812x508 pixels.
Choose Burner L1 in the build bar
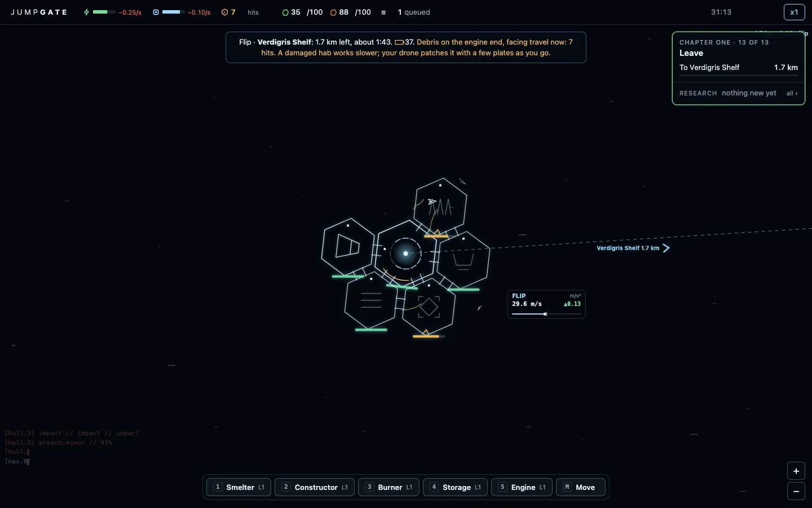pyautogui.click(x=389, y=487)
